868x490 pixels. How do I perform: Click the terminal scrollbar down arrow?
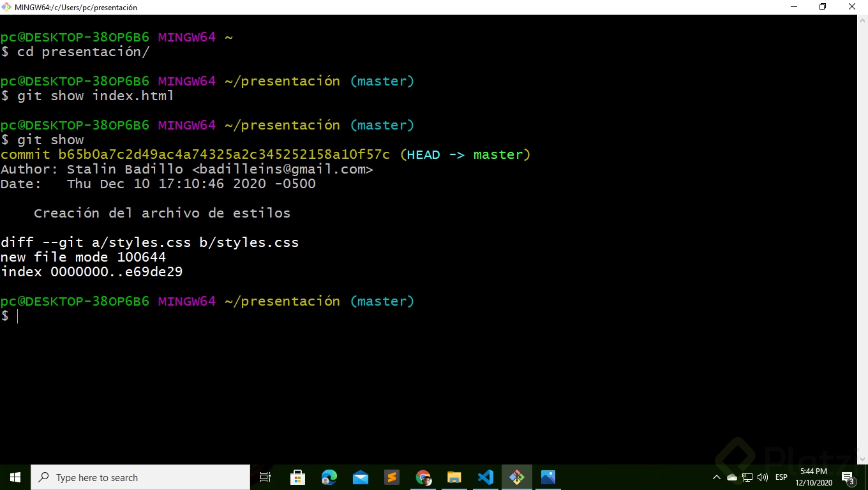click(862, 459)
